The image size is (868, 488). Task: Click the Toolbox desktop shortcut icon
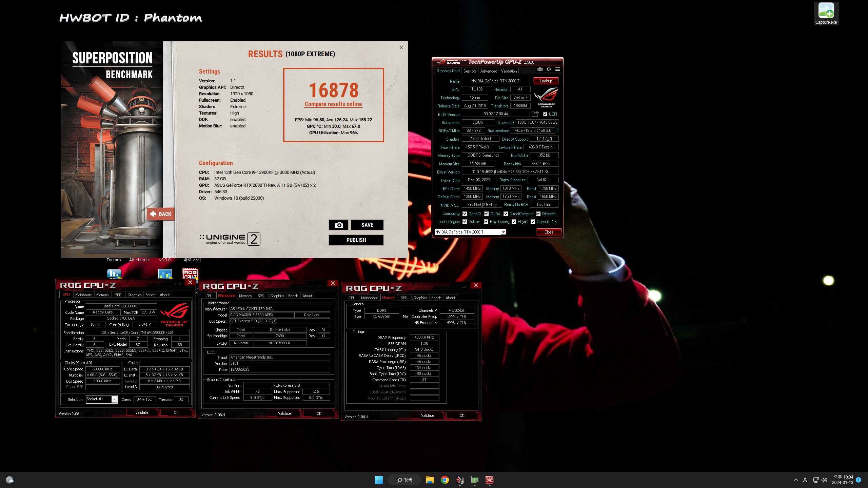pos(114,260)
